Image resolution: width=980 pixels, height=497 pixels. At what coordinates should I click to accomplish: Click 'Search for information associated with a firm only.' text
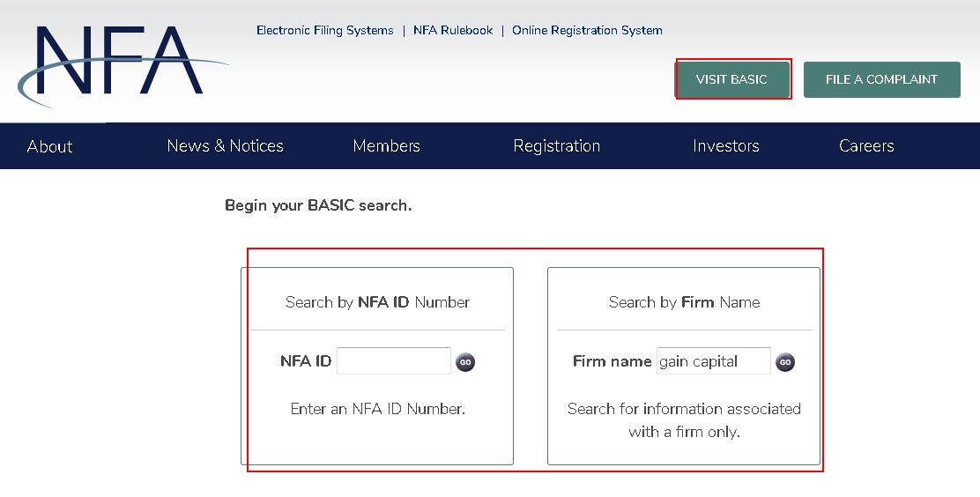tap(685, 420)
